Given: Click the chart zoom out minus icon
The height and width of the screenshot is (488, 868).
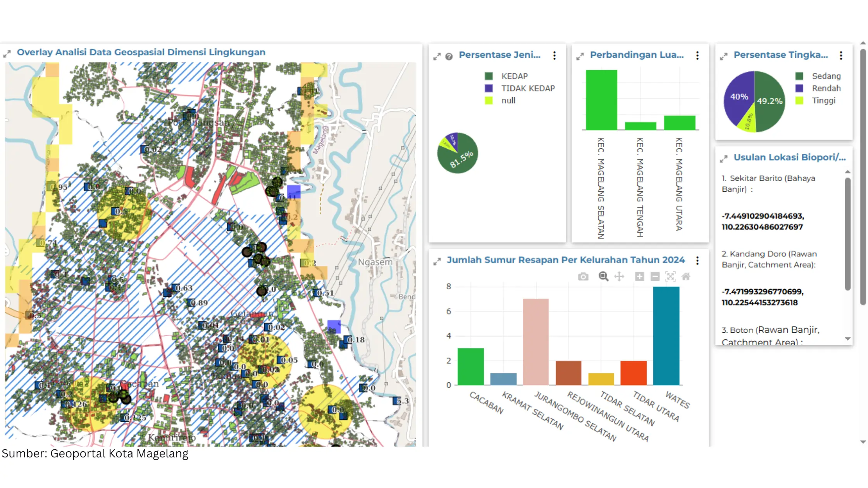Looking at the screenshot, I should (655, 277).
